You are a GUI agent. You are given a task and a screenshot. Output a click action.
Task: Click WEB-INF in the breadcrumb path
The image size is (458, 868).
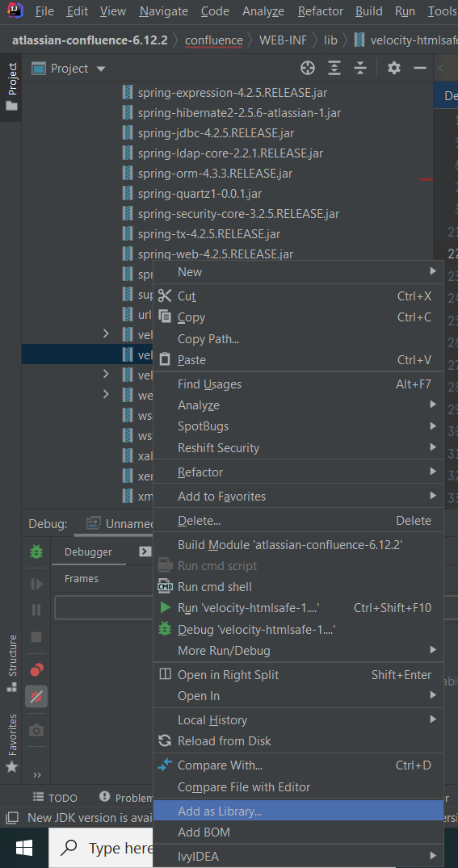pyautogui.click(x=283, y=40)
